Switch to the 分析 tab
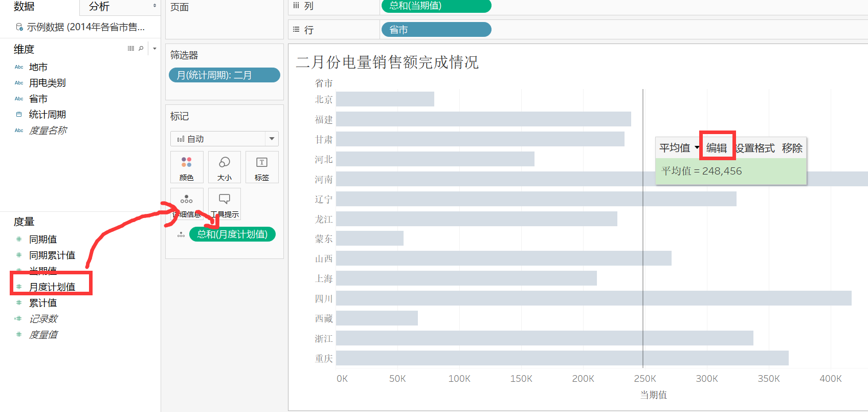The height and width of the screenshot is (412, 868). (99, 6)
